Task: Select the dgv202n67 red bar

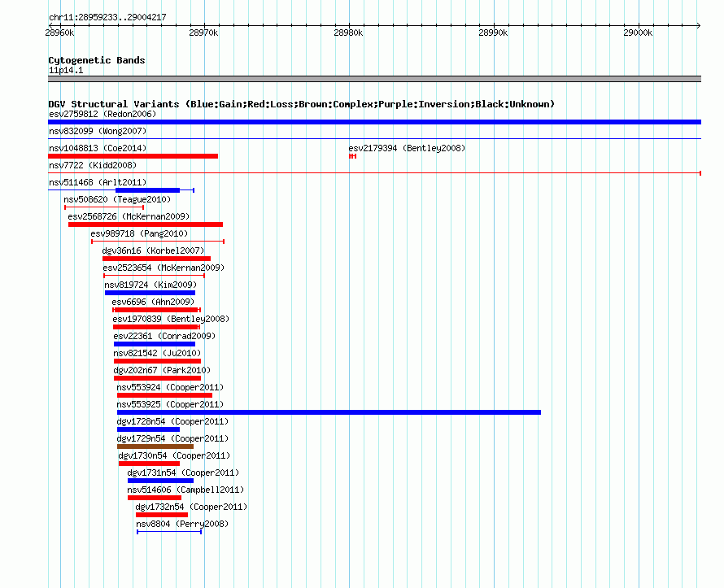Action: [157, 378]
